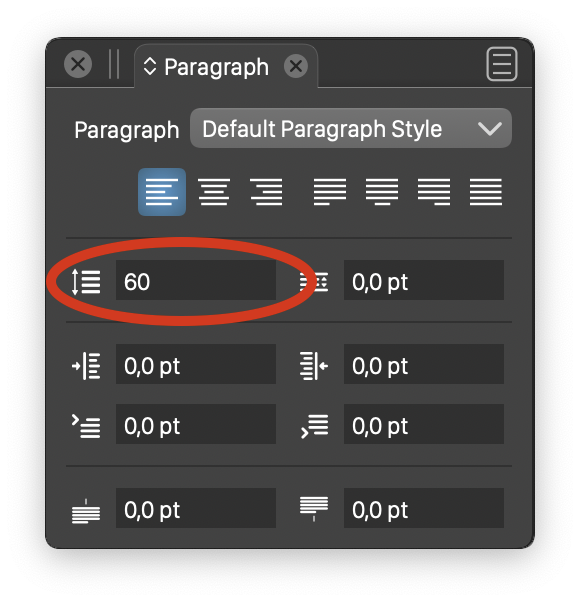Select left text alignment
Screen dimensions: 580x602
coord(162,192)
